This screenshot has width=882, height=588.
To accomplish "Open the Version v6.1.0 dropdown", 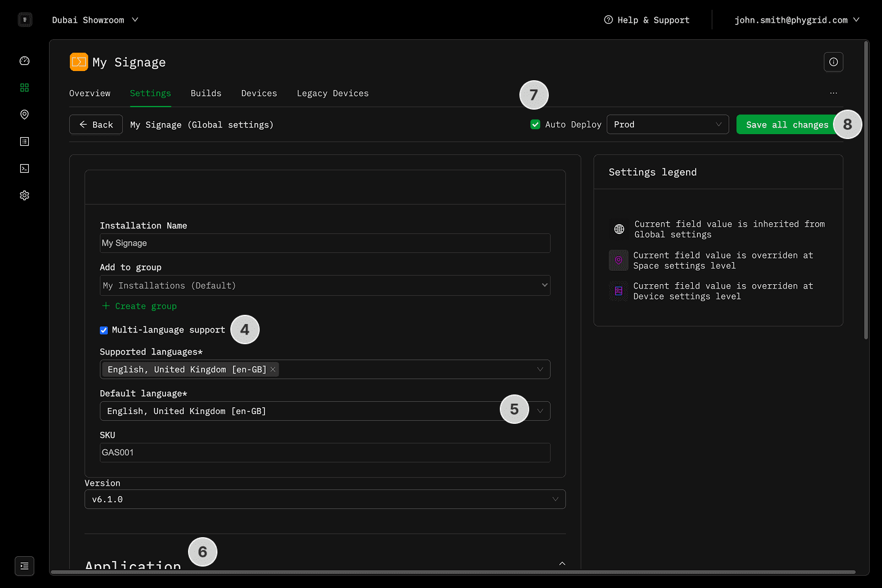I will (325, 499).
